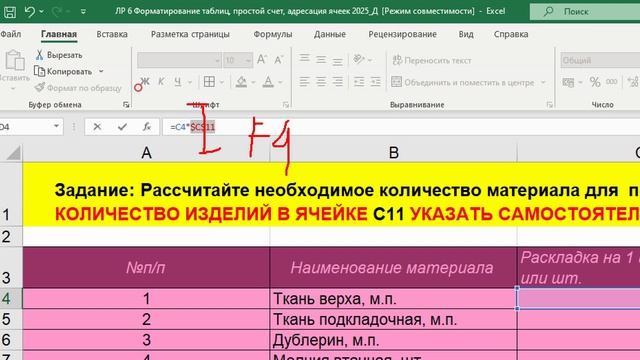The height and width of the screenshot is (360, 640).
Task: Click inside the formula bar text
Action: [192, 127]
